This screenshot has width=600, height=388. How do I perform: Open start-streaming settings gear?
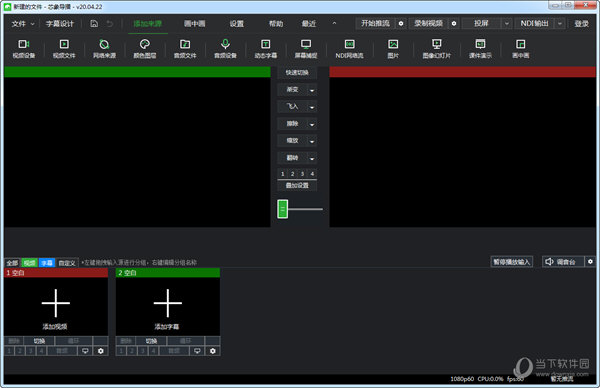click(401, 23)
